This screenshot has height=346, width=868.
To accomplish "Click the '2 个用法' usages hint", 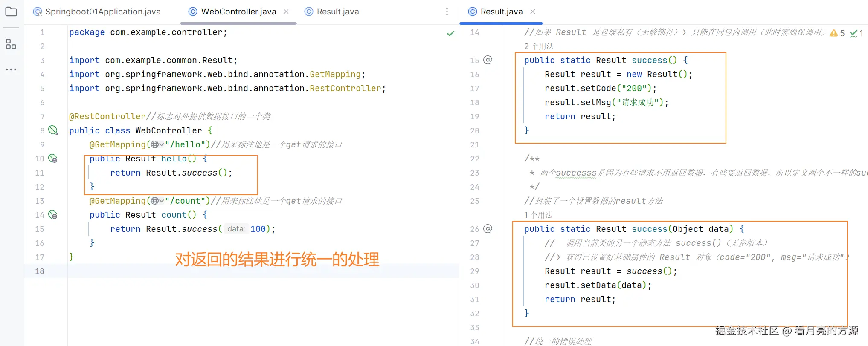I will [x=539, y=46].
